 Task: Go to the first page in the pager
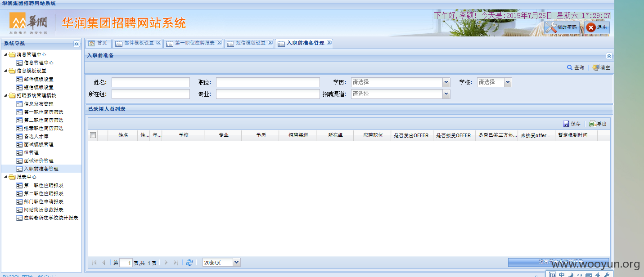(94, 263)
